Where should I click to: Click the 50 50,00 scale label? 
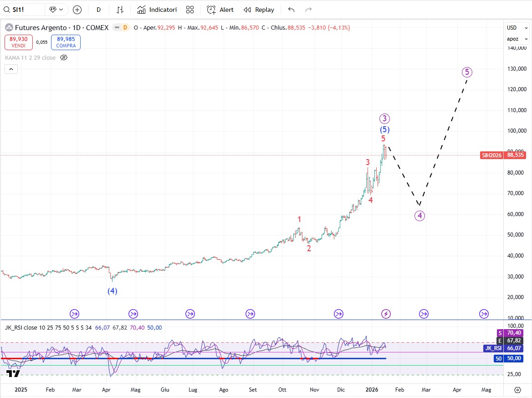pyautogui.click(x=509, y=359)
